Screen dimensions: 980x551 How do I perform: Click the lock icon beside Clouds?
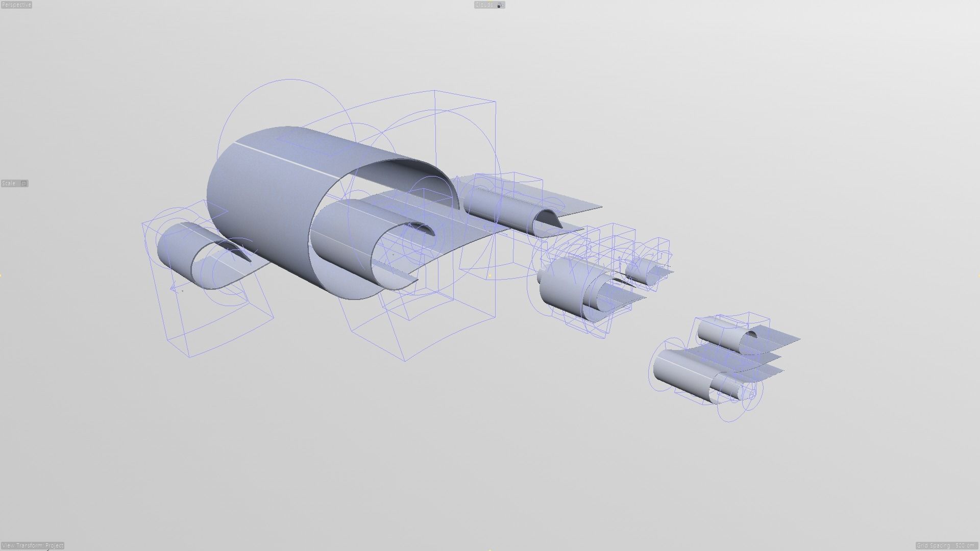[x=500, y=5]
